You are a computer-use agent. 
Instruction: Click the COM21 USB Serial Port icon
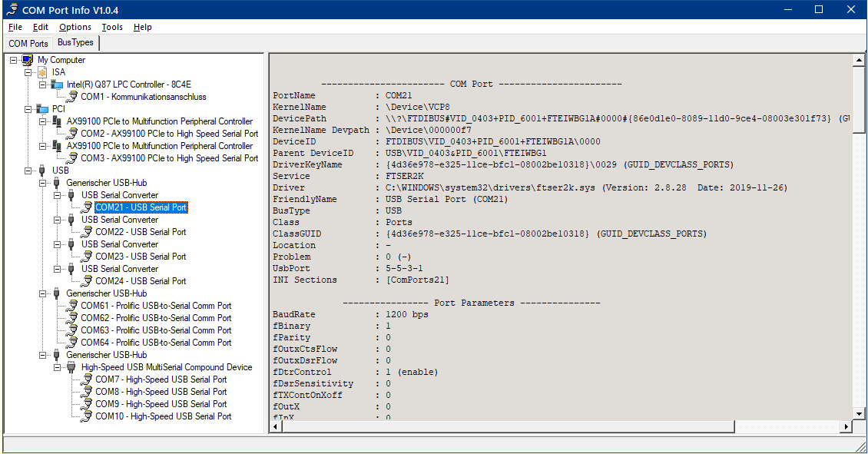tap(86, 207)
